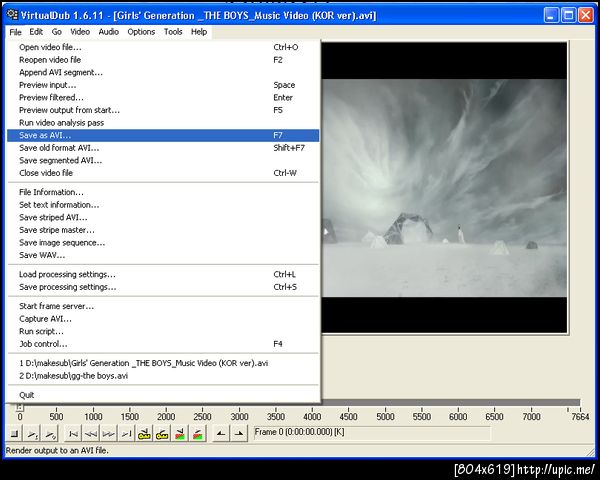
Task: Jump to the end of the video
Action: 127,434
